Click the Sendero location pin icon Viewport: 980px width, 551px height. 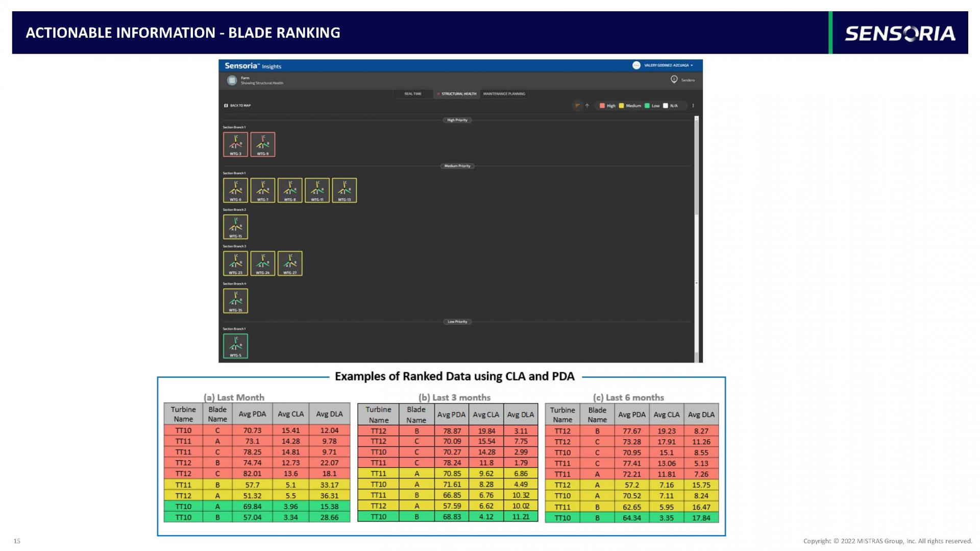(x=674, y=80)
